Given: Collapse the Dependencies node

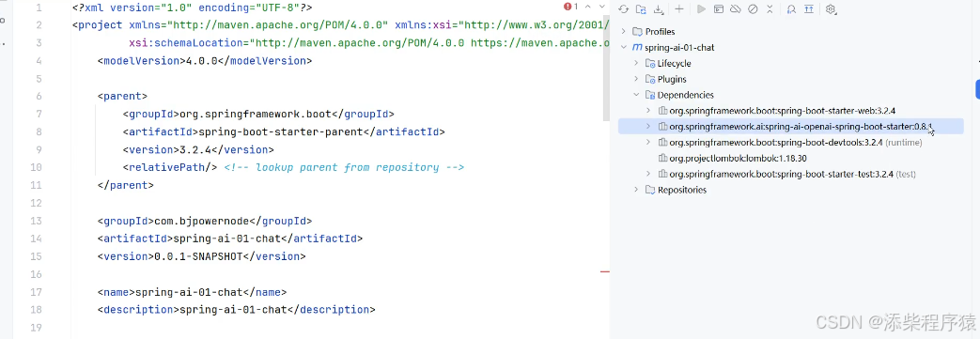Looking at the screenshot, I should pos(636,95).
